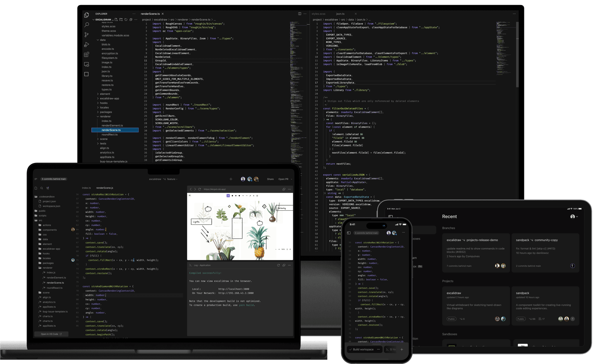Screen dimensions: 601x364
Task: Switch to the json.ts editor tab
Action: 340,14
